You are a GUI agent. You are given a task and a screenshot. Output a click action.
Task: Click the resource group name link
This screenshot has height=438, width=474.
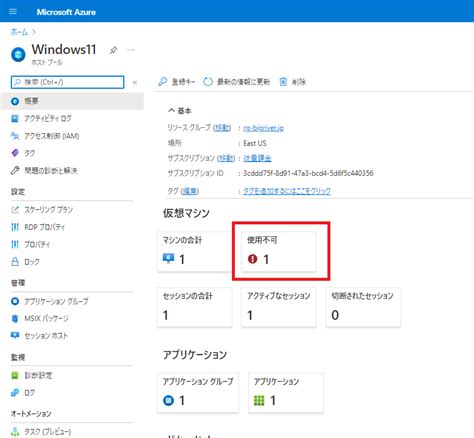click(263, 128)
